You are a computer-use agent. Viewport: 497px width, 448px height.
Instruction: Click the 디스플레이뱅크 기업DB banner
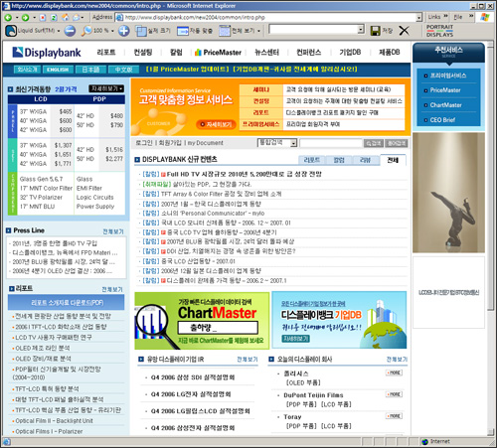339,320
